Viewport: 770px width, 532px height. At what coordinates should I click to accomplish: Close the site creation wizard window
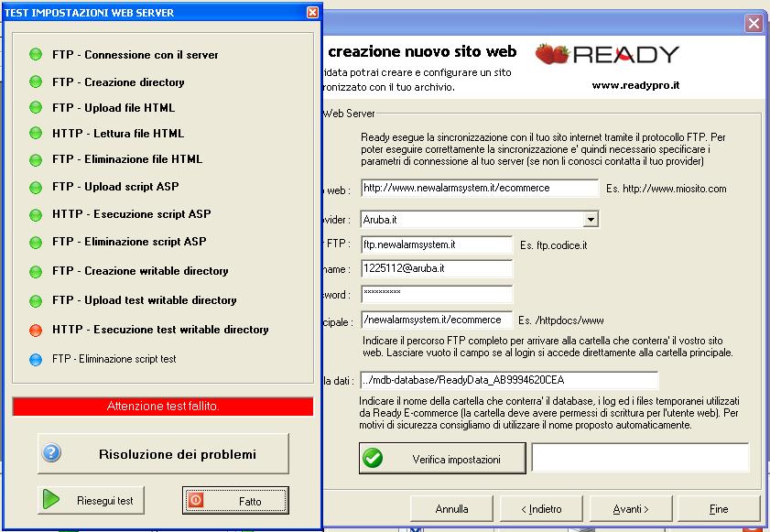tap(754, 23)
